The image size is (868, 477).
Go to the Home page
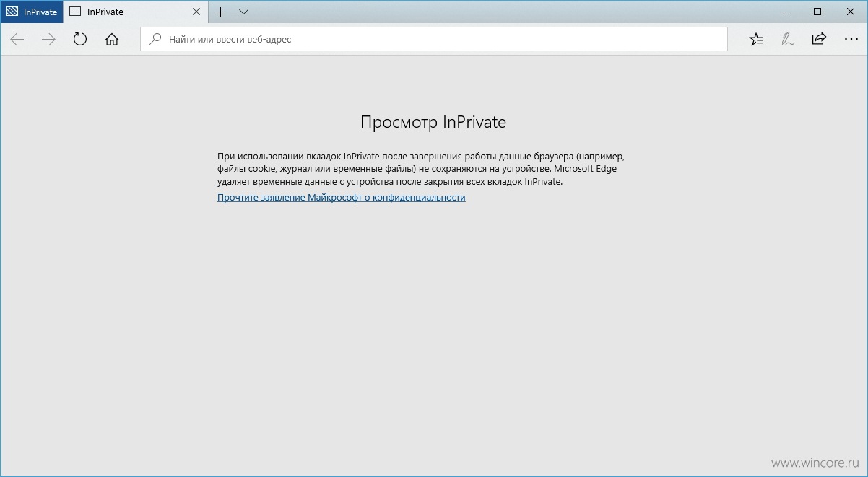click(x=111, y=40)
